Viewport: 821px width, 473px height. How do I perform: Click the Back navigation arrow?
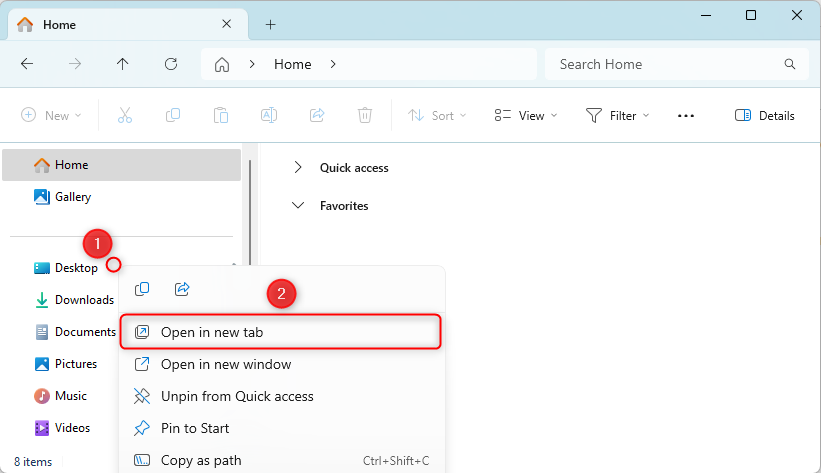click(27, 64)
